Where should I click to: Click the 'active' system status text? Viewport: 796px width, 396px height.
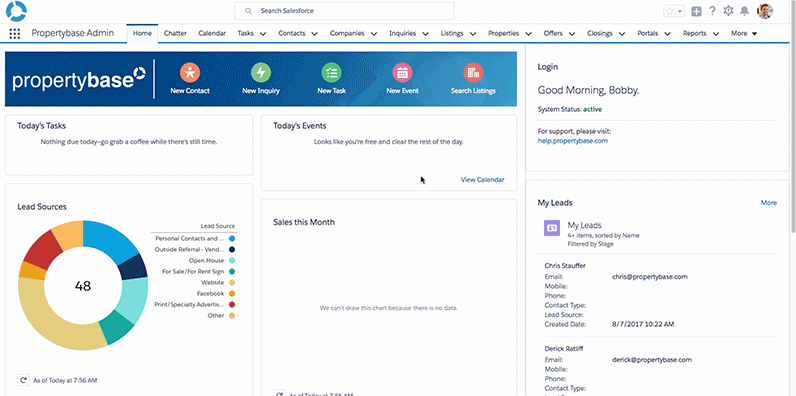click(592, 109)
